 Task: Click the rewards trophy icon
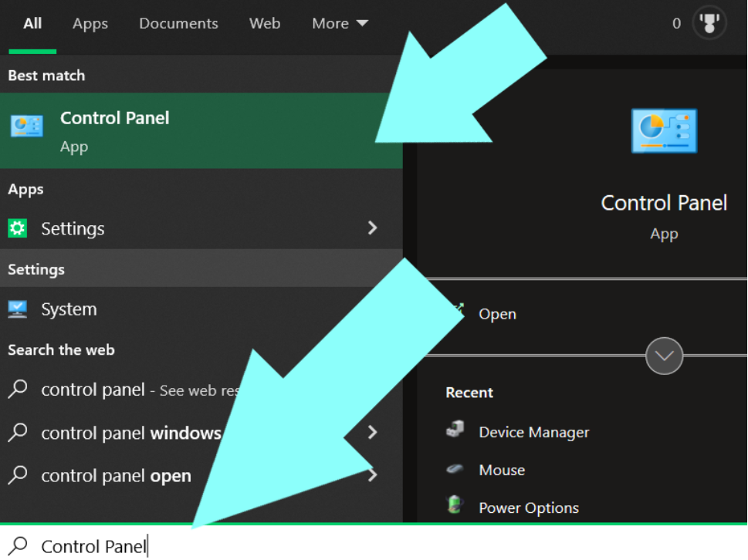coord(709,23)
